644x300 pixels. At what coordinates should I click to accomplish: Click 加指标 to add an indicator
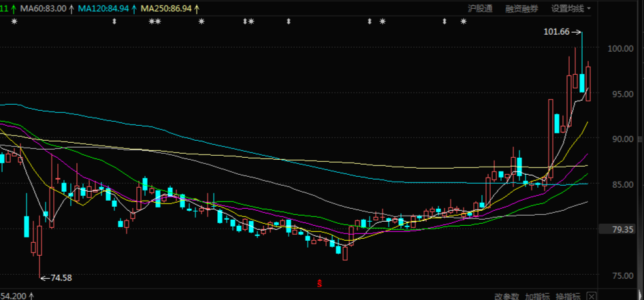coord(538,297)
